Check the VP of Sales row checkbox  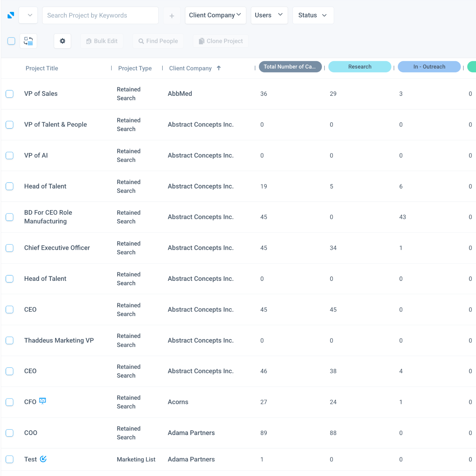click(x=10, y=94)
